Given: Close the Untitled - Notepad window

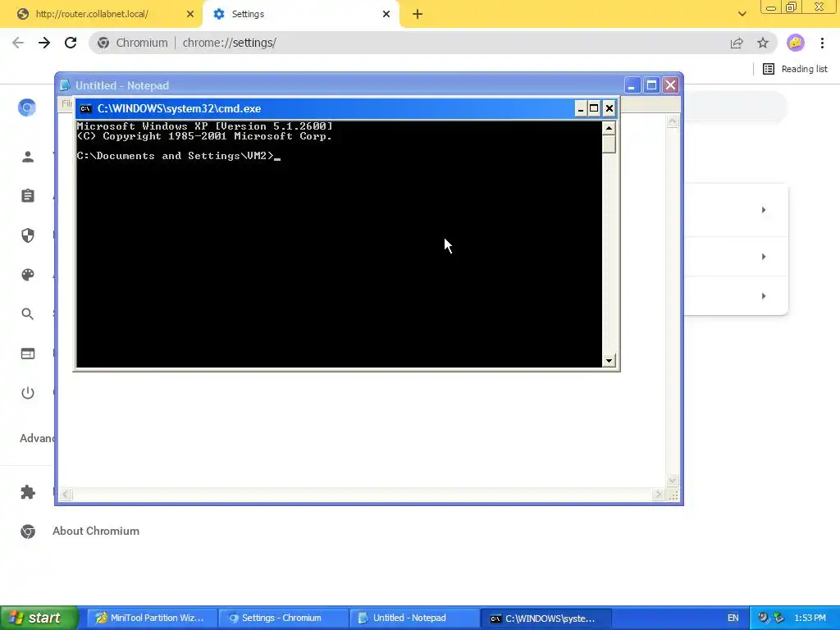Looking at the screenshot, I should 671,85.
